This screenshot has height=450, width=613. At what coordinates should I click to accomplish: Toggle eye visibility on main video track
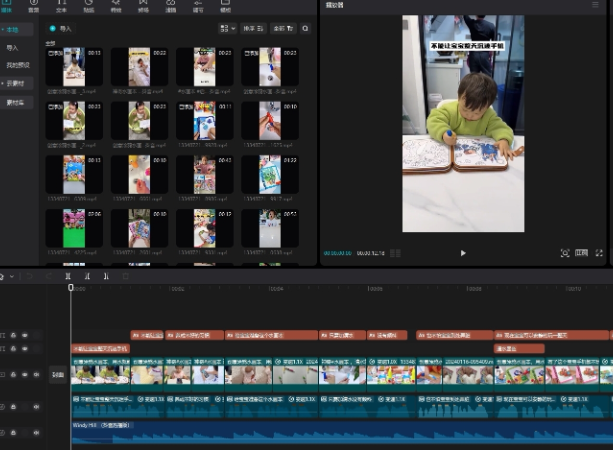(24, 375)
